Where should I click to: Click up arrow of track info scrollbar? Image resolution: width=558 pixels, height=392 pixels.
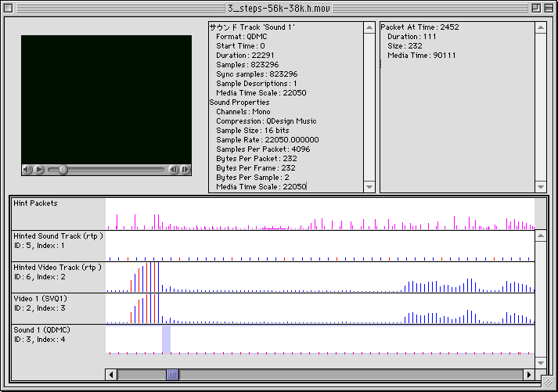click(369, 27)
